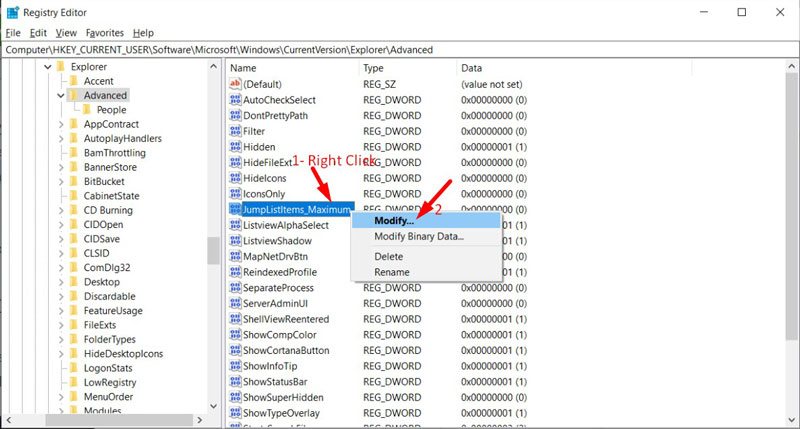Click the Accent folder icon in tree

(74, 81)
